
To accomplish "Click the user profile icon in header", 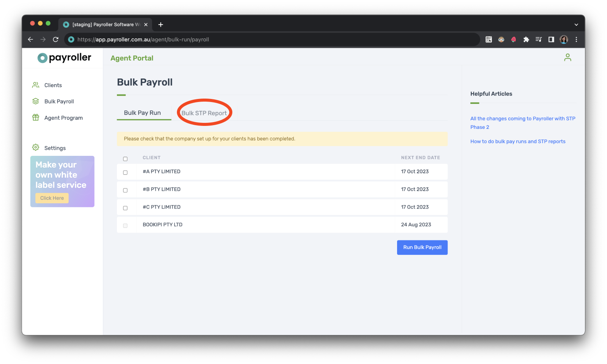I will click(568, 57).
